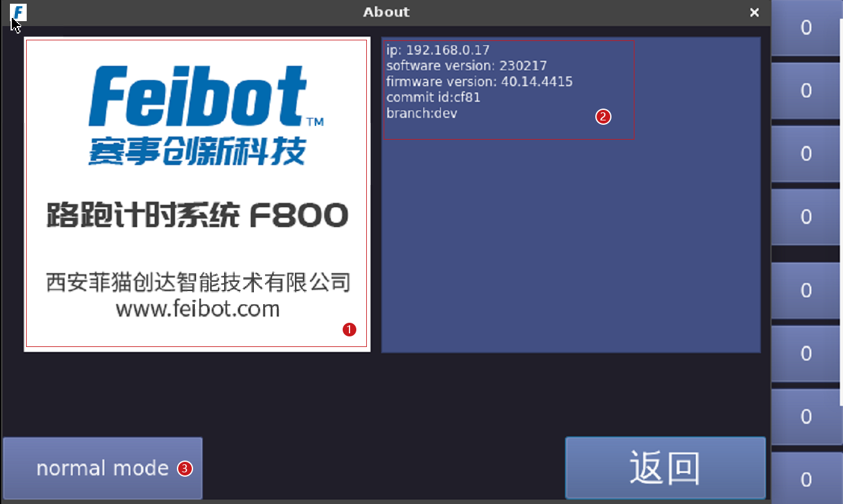Click the Feibot F icon in title bar
This screenshot has width=843, height=504.
[19, 12]
